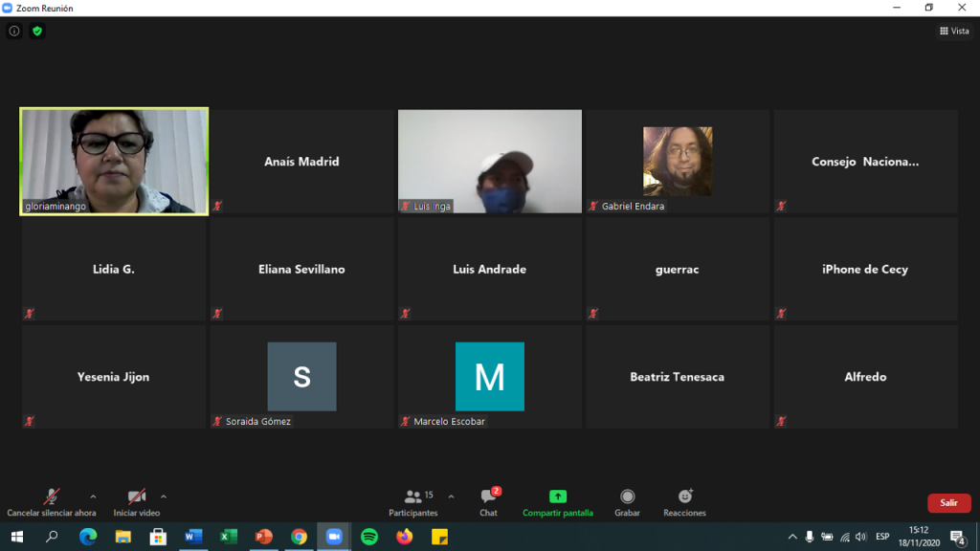The image size is (980, 551).
Task: Unmute microphone with Cancelar silenciar ahora
Action: point(52,501)
